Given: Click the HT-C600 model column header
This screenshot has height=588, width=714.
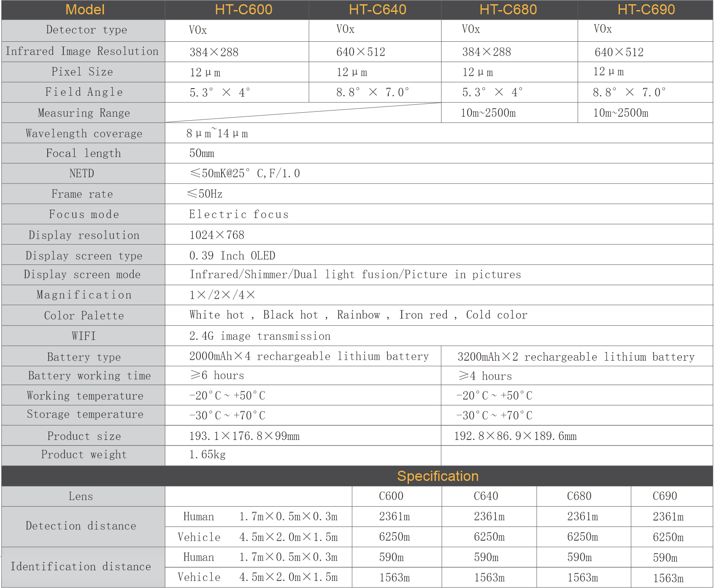Looking at the screenshot, I should [243, 10].
